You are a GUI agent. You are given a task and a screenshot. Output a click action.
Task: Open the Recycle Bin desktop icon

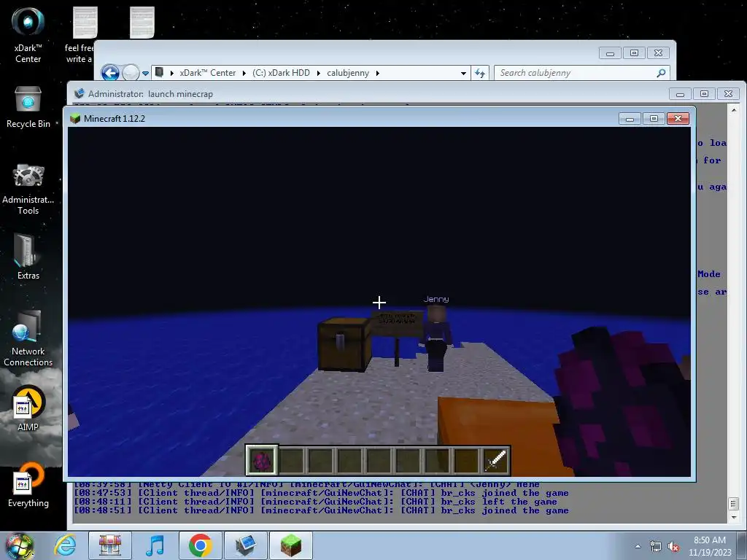click(x=28, y=108)
